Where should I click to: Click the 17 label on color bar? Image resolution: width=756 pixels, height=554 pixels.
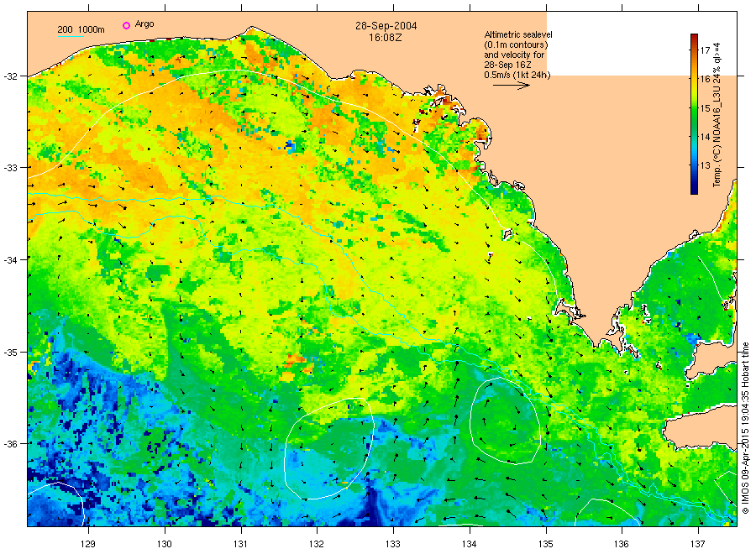[x=705, y=50]
